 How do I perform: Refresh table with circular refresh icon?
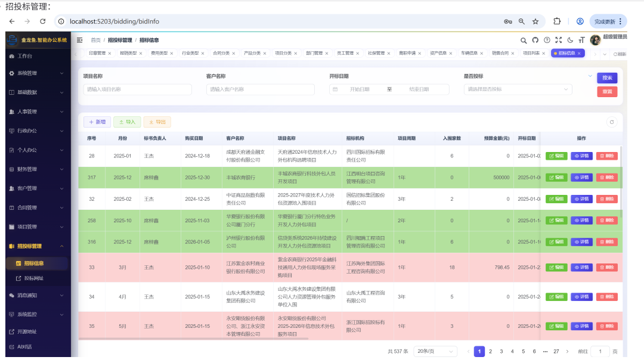[x=612, y=122]
